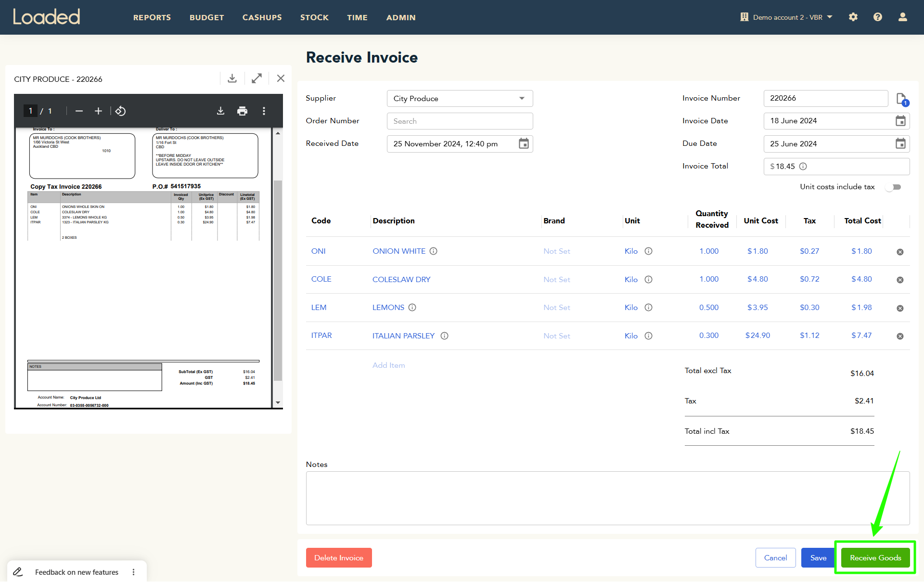Screen dimensions: 924x582
Task: Open the help question mark icon
Action: coord(878,17)
